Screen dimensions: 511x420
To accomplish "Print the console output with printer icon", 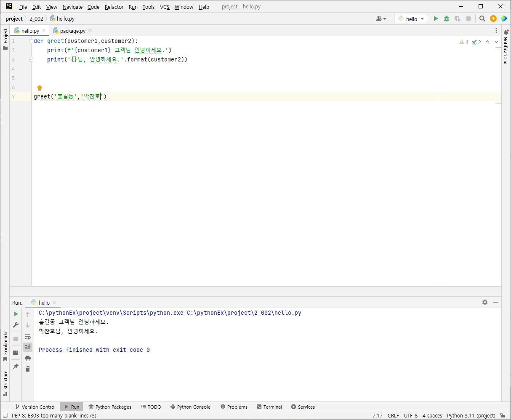I will pos(28,358).
